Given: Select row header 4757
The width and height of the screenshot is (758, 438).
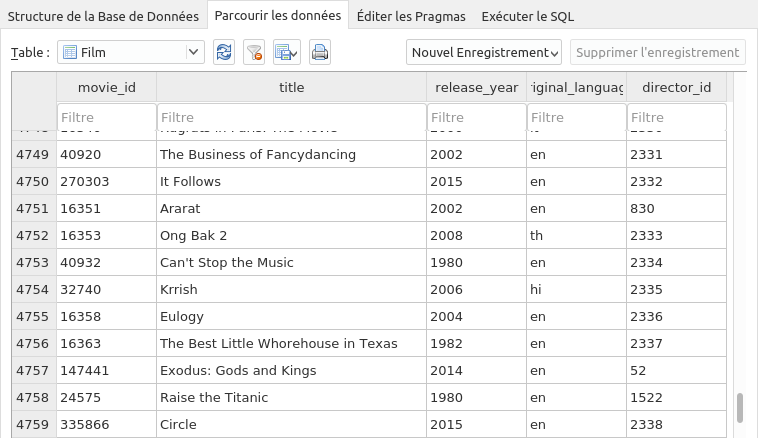Looking at the screenshot, I should pyautogui.click(x=34, y=371).
